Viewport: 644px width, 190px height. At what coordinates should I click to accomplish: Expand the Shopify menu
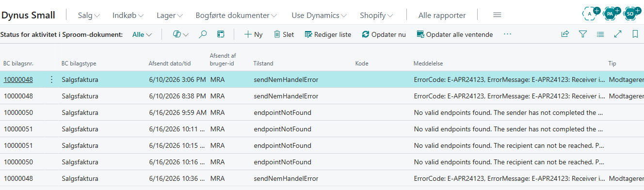click(376, 16)
